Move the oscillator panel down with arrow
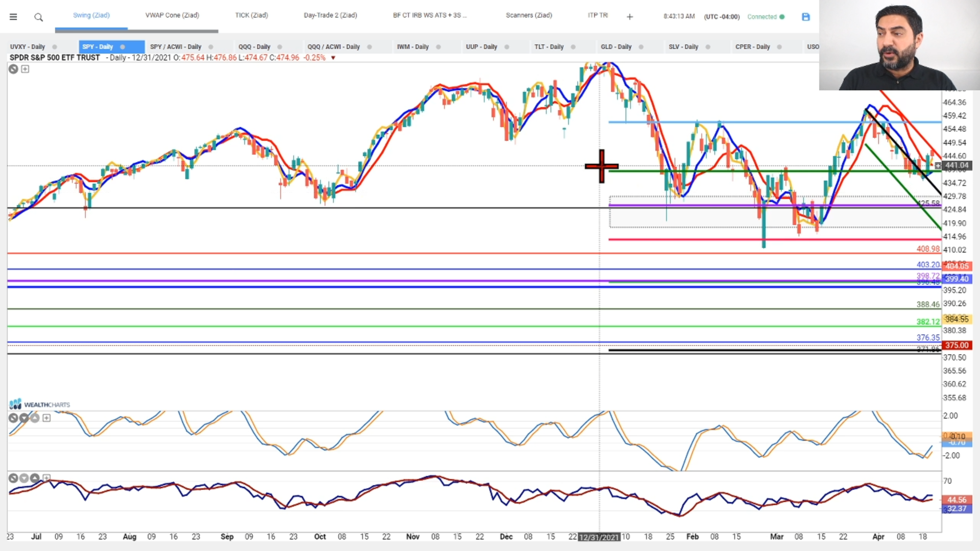The height and width of the screenshot is (551, 980). coord(24,418)
